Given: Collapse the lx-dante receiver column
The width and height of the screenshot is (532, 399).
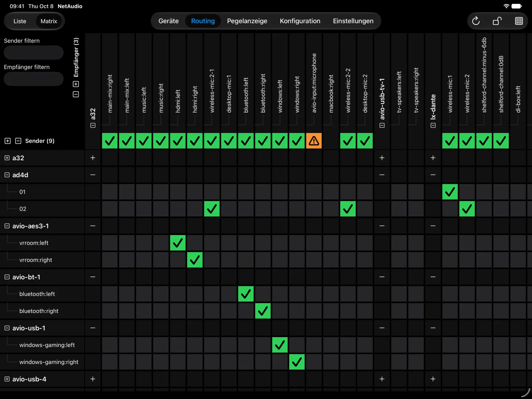Looking at the screenshot, I should point(433,125).
